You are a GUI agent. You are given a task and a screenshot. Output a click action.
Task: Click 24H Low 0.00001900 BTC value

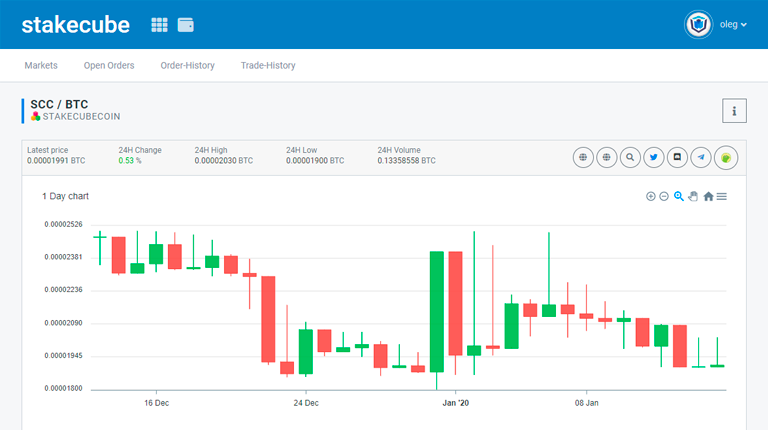pyautogui.click(x=315, y=161)
